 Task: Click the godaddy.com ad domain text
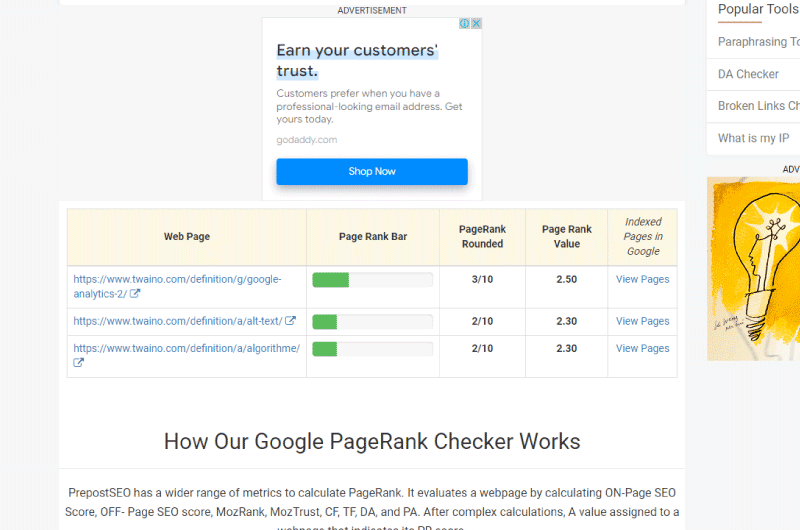pyautogui.click(x=307, y=140)
